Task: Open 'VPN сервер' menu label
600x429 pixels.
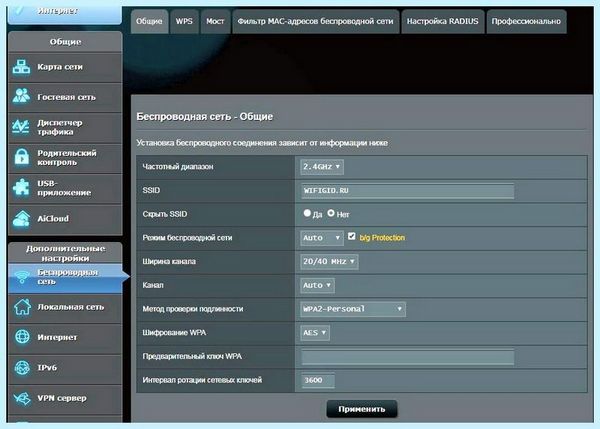Action: [62, 398]
